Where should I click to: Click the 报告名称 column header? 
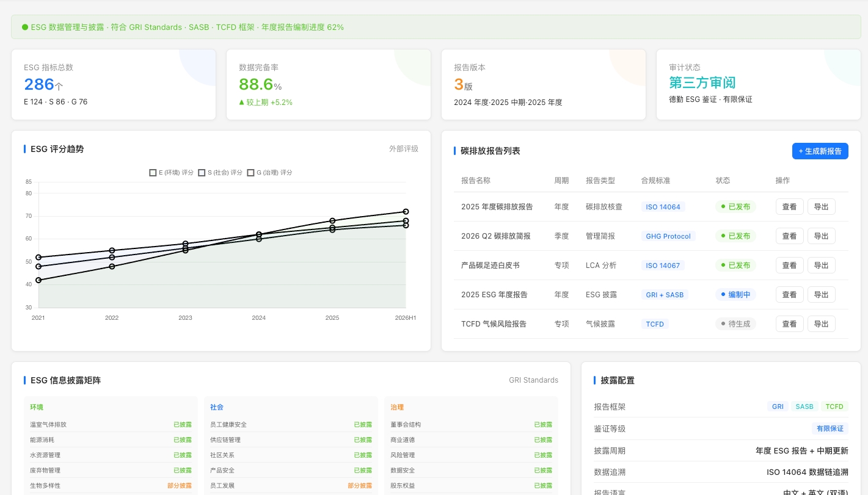point(476,181)
